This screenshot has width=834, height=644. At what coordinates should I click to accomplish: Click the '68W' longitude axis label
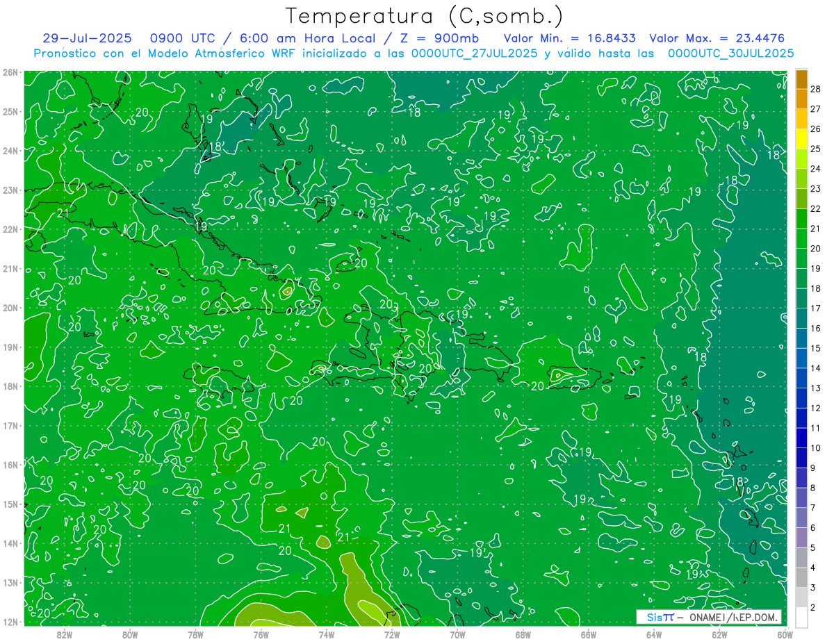523,634
